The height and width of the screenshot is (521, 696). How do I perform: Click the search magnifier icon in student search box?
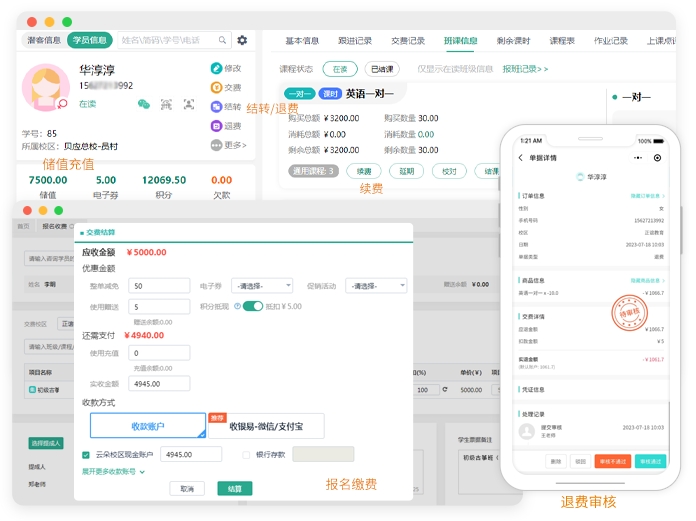[x=222, y=40]
